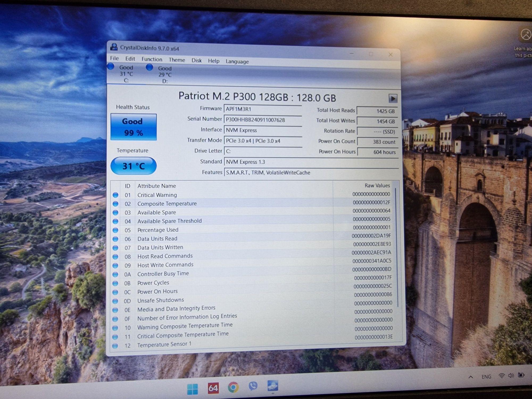Open the File menu

pos(114,58)
